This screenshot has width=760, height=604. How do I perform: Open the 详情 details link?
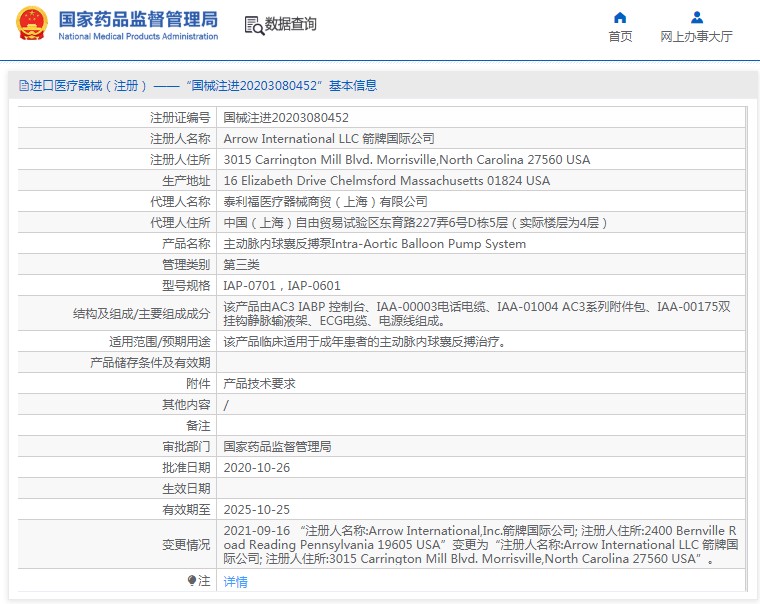pos(236,581)
